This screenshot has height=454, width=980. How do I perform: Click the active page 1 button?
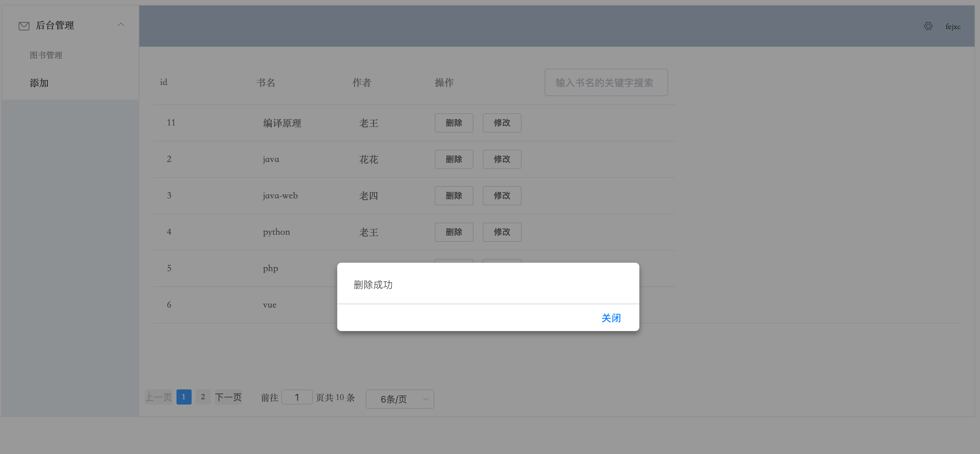(184, 397)
